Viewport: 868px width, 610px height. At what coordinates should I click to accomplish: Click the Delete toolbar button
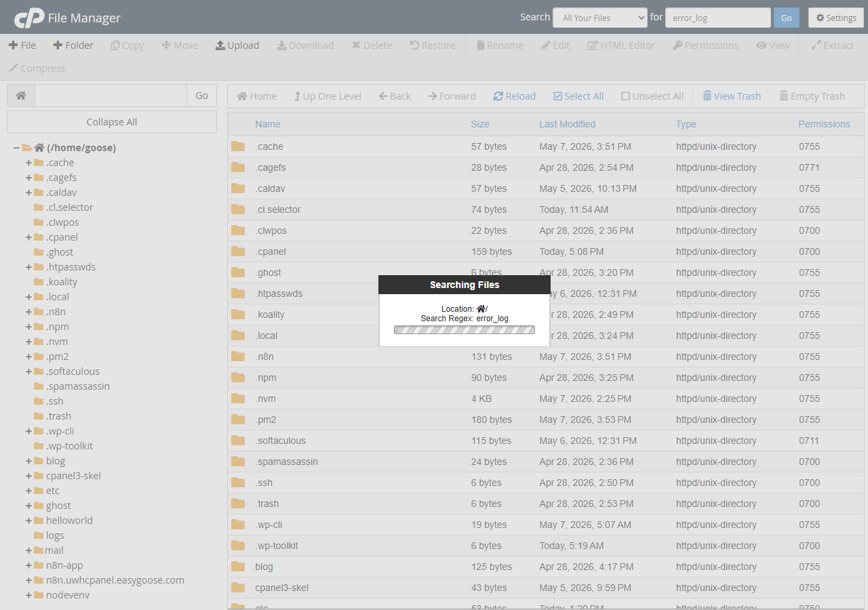[372, 45]
